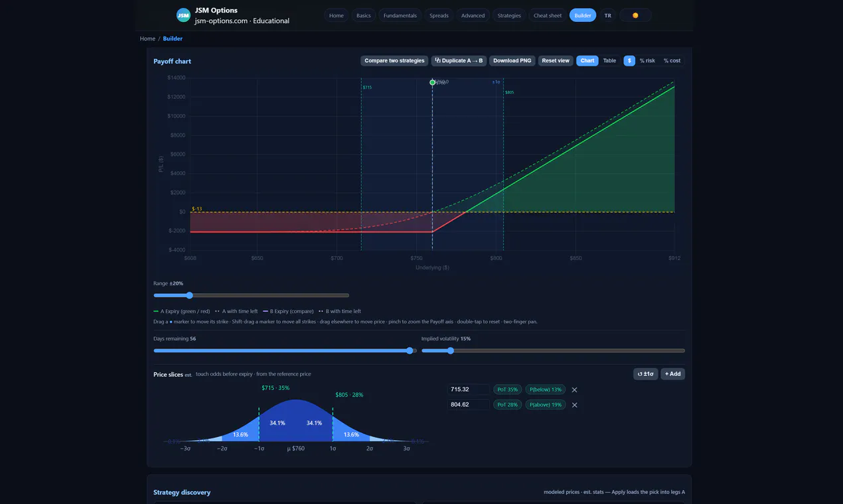The image size is (843, 504).
Task: Open the Advanced section
Action: [473, 15]
